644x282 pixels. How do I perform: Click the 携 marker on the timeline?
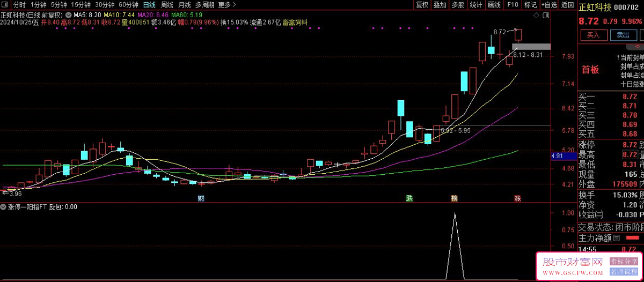455,198
